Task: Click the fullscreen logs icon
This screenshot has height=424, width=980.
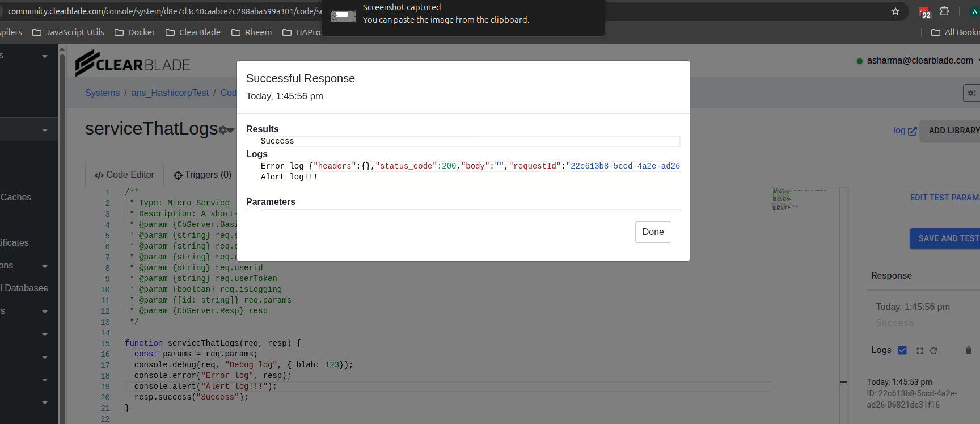Action: click(920, 351)
